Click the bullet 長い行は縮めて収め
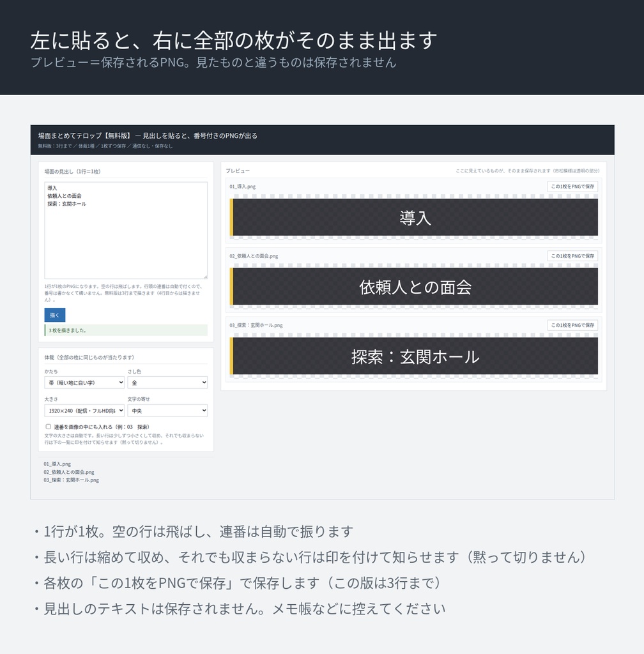The width and height of the screenshot is (644, 654). click(309, 557)
